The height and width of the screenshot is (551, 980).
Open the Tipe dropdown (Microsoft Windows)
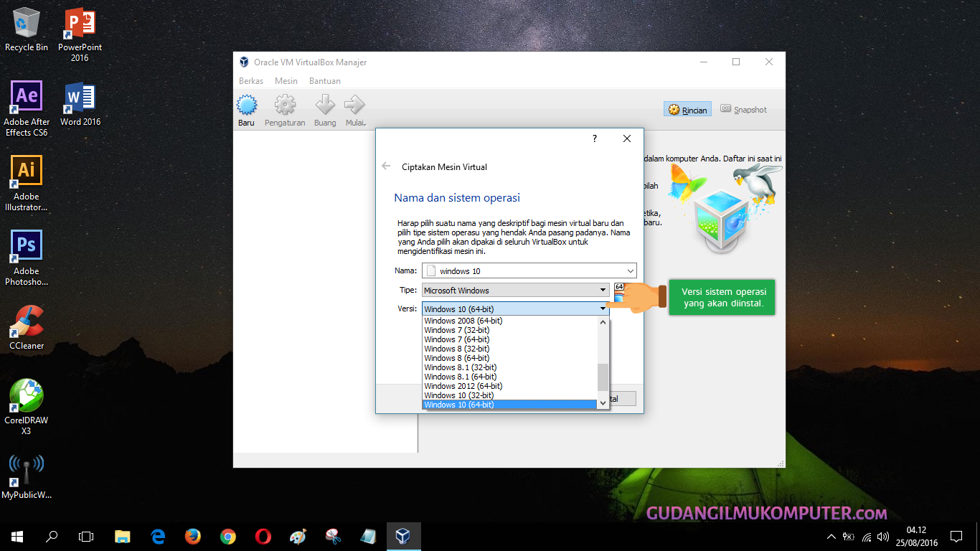tap(516, 291)
